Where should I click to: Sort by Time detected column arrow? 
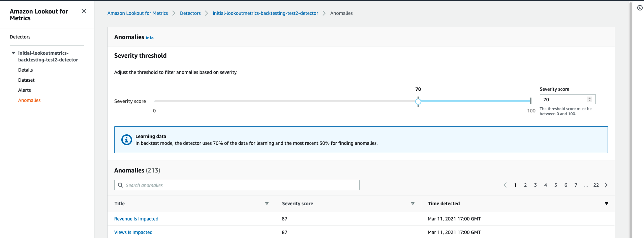607,204
